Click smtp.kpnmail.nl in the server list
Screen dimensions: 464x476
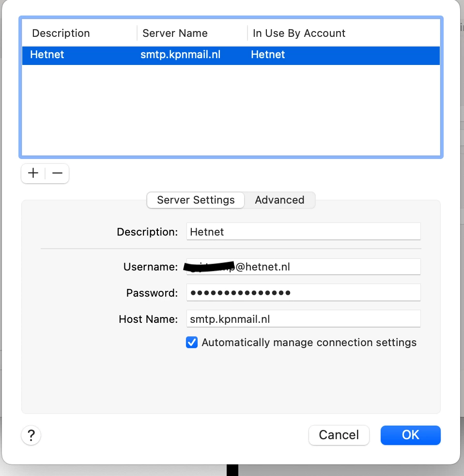pos(181,55)
